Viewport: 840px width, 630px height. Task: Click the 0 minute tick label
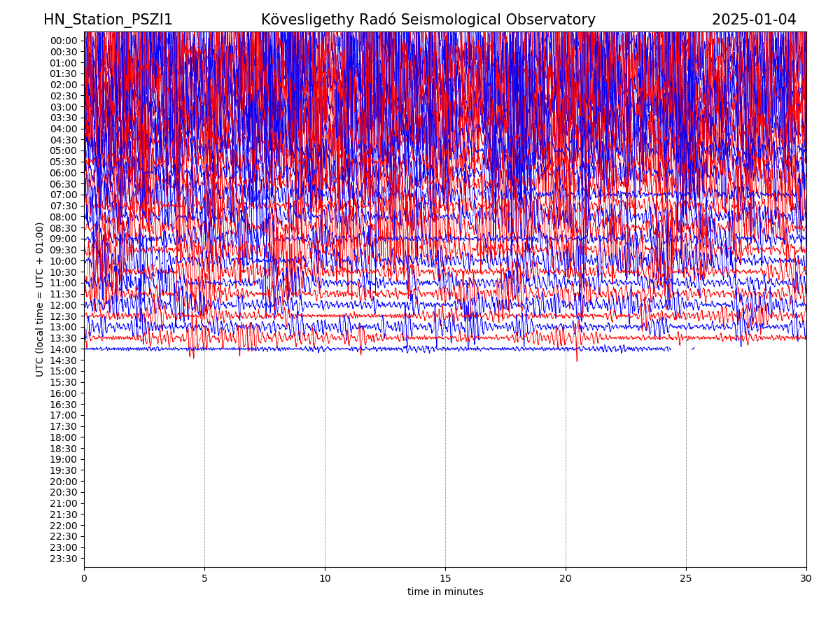(84, 578)
